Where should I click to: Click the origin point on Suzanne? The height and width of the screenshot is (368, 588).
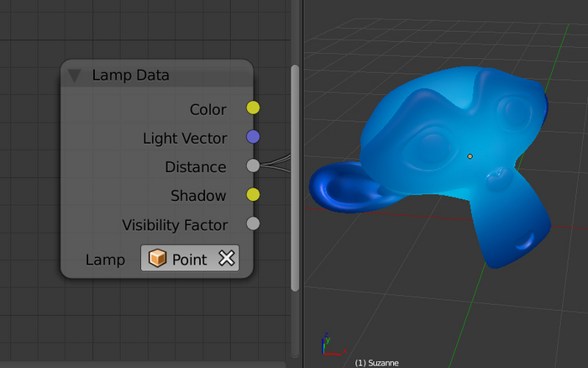click(470, 156)
